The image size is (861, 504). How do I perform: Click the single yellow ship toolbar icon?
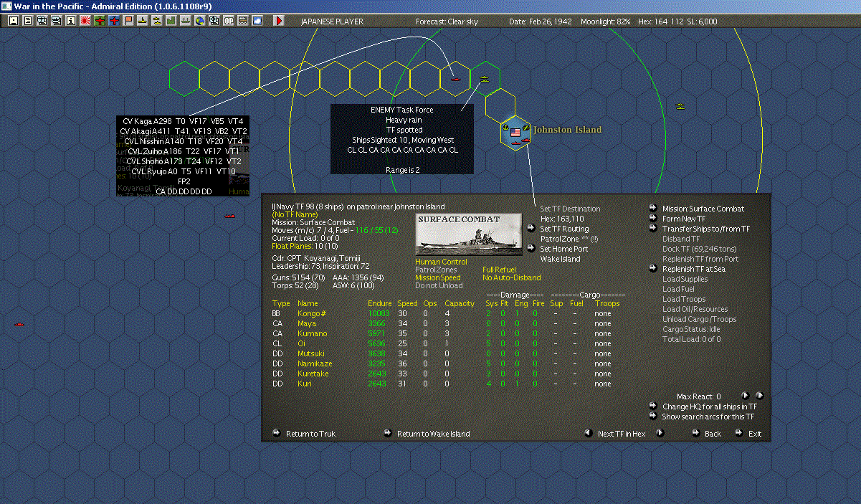tap(143, 21)
